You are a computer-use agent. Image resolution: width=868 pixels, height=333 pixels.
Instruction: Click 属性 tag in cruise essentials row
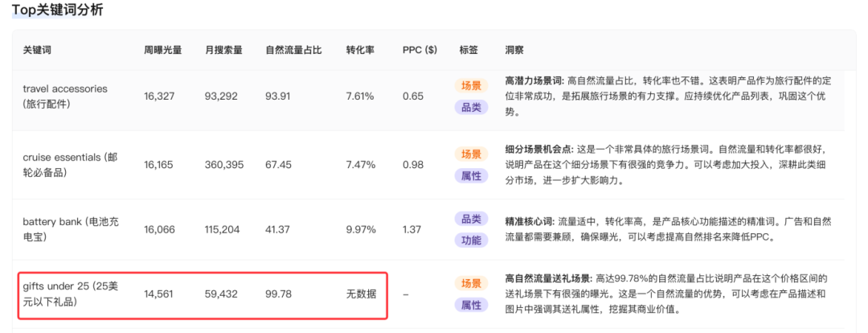coord(472,176)
